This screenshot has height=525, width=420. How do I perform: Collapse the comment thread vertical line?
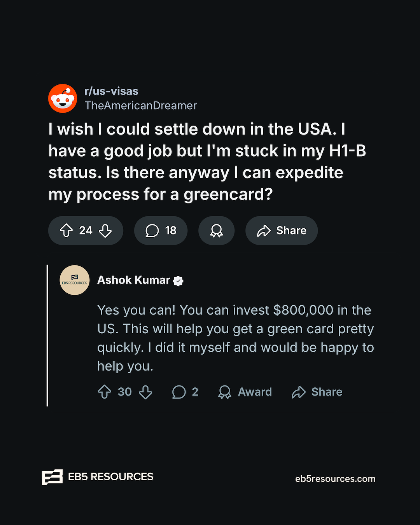click(x=47, y=336)
